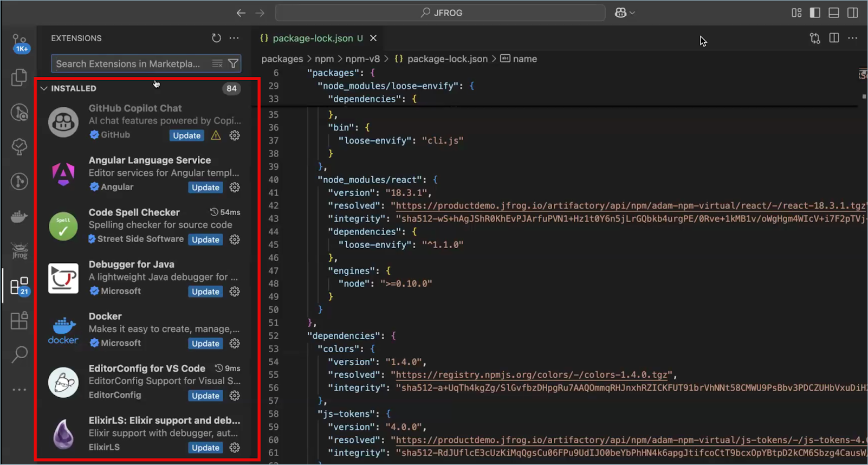Split the editor to the right
Viewport: 868px width, 465px height.
pos(834,38)
